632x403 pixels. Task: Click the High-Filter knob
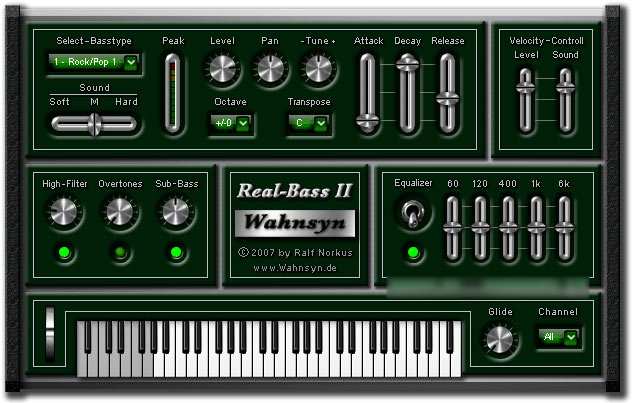tap(64, 212)
